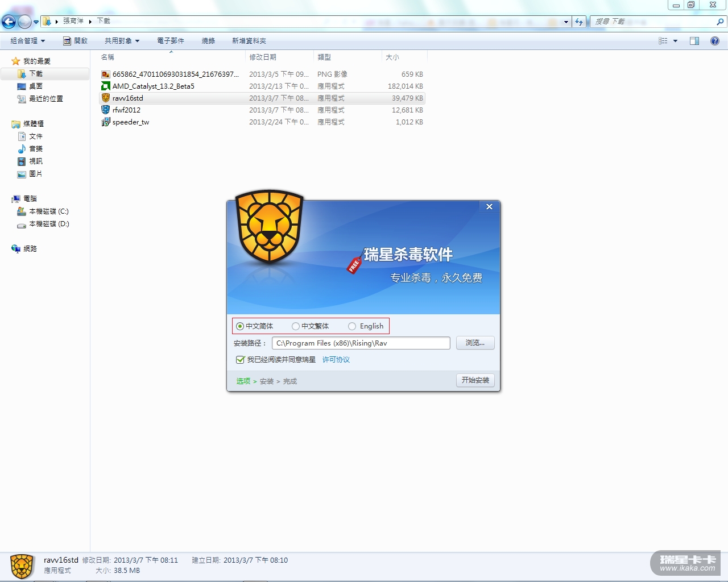Close the 瑞星杀毒软件 installer dialog
This screenshot has height=582, width=728.
(x=489, y=206)
